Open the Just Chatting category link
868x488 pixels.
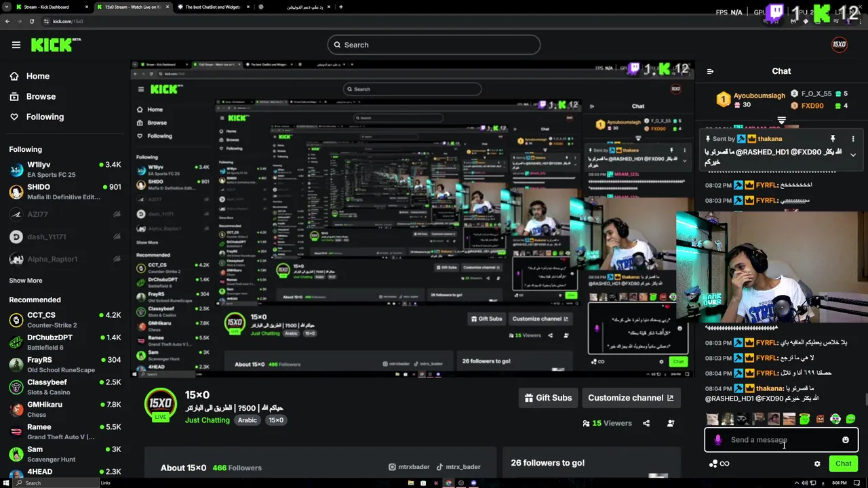(x=208, y=420)
